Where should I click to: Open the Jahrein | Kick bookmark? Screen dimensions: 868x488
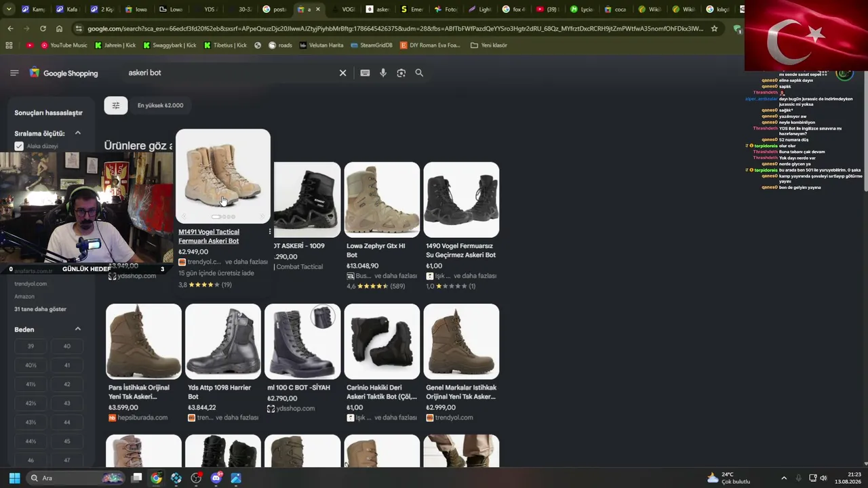click(x=115, y=45)
